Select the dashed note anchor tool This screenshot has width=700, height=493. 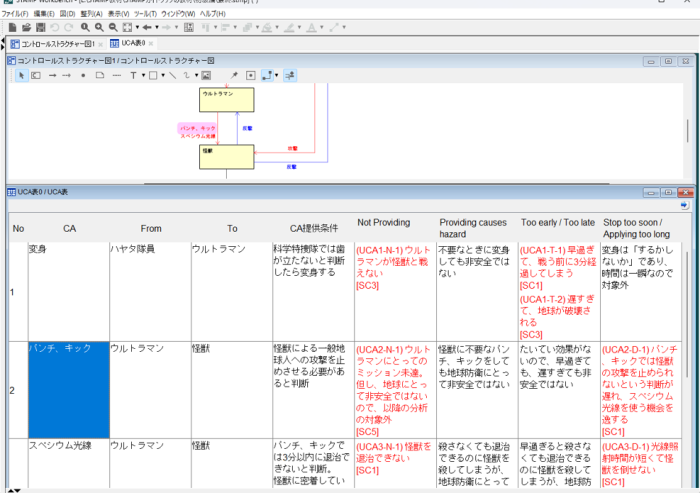pyautogui.click(x=117, y=75)
